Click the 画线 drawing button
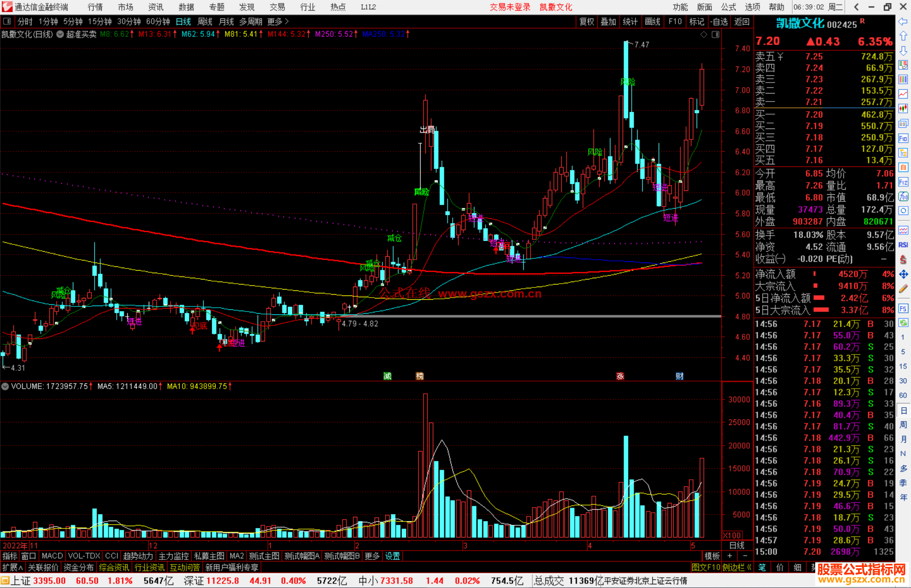Image resolution: width=911 pixels, height=588 pixels. click(x=652, y=21)
